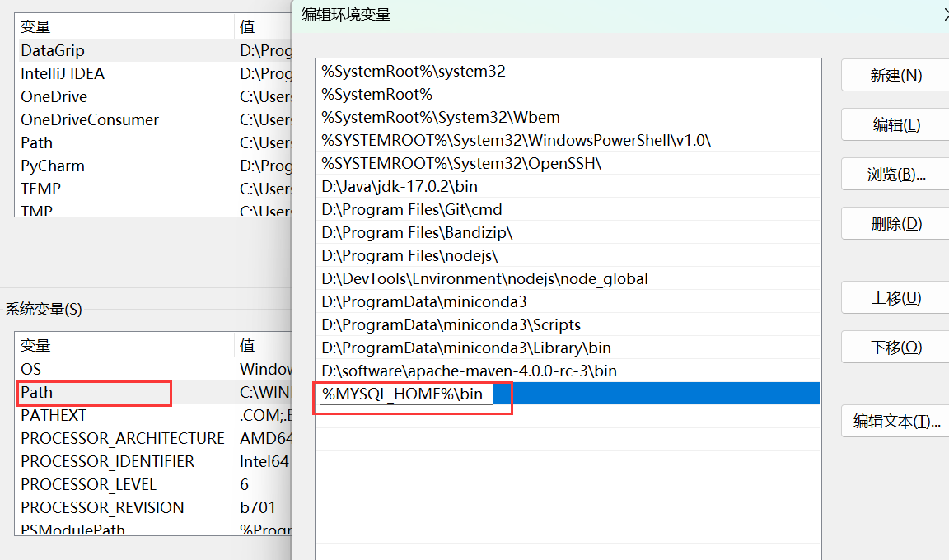
Task: Click the 新建(N) button
Action: [895, 76]
